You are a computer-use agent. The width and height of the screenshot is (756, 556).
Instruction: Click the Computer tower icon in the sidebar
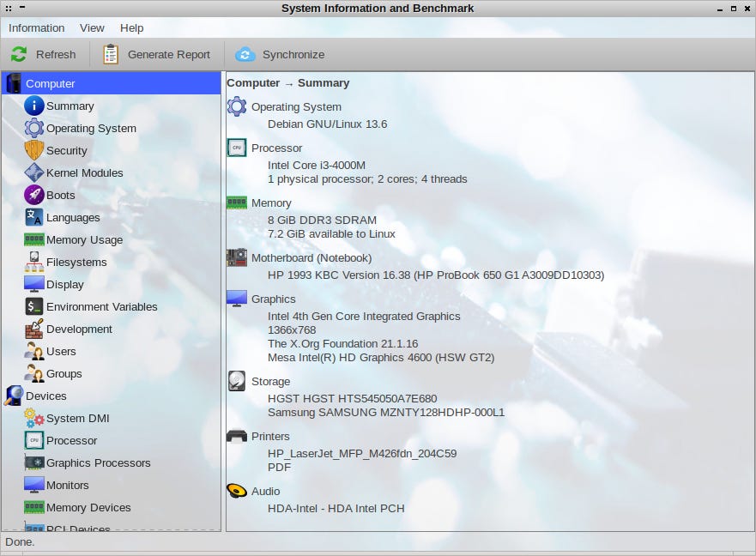14,83
